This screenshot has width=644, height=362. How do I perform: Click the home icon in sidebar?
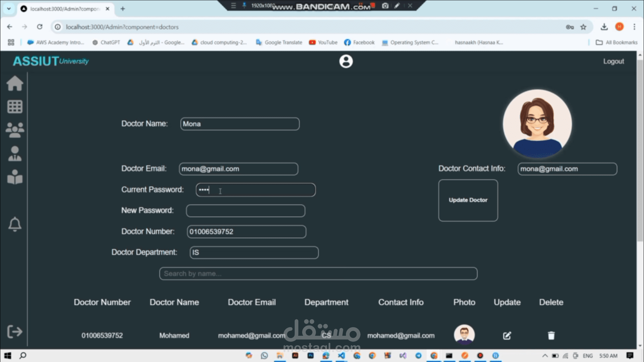pos(15,83)
